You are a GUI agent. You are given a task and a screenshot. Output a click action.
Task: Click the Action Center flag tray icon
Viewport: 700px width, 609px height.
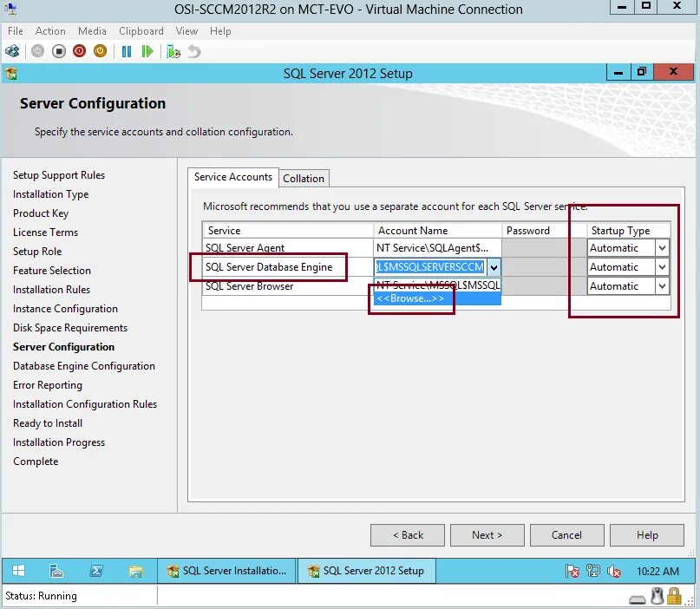(572, 571)
